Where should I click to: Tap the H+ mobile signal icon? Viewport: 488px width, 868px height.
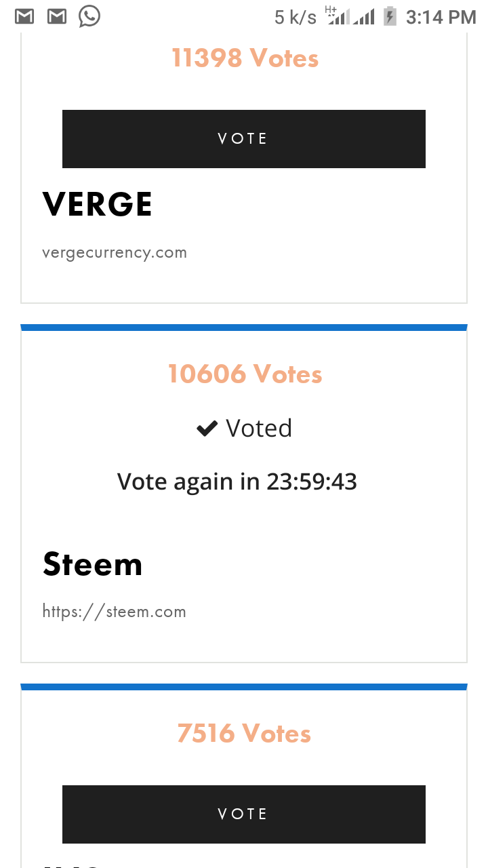point(338,16)
